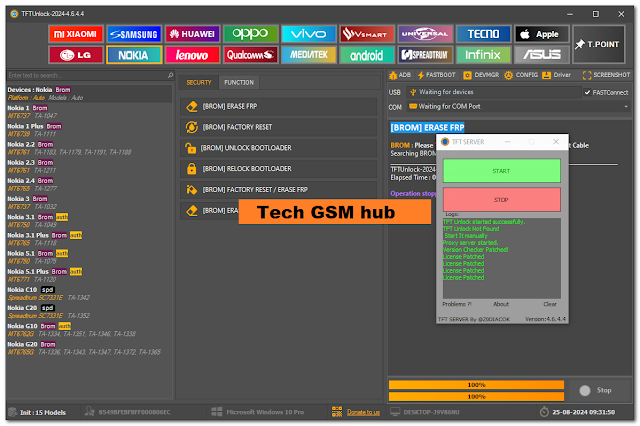640x426 pixels.
Task: Choose the MediaTek platform tile
Action: [x=309, y=55]
